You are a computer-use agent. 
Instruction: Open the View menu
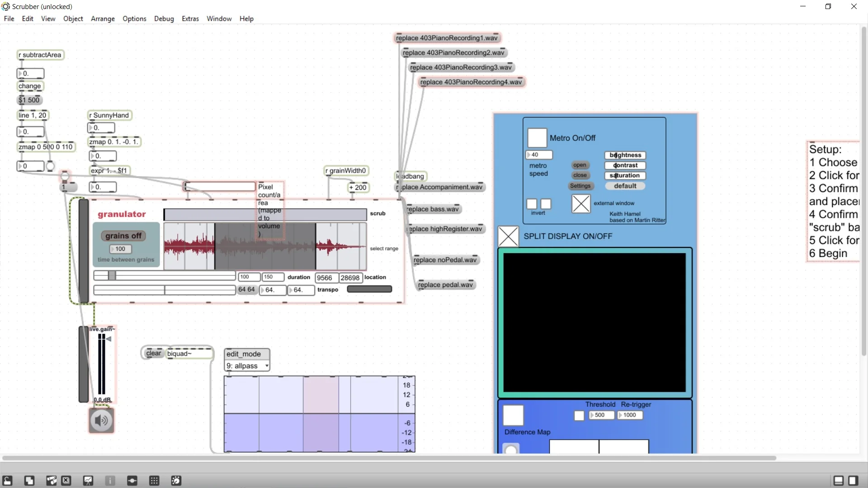click(x=48, y=19)
